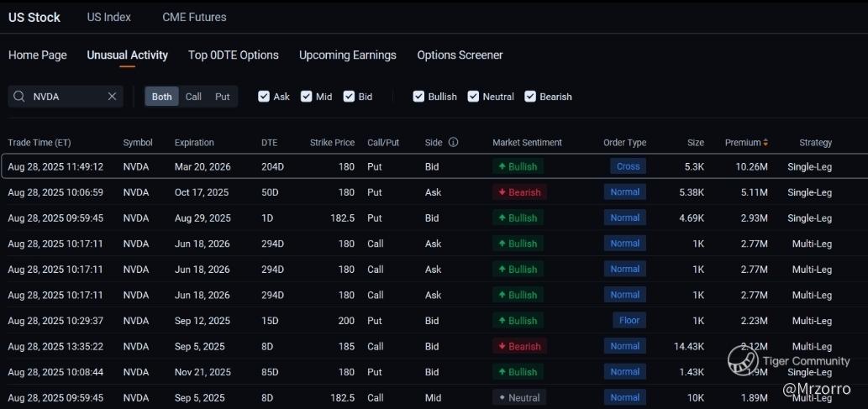Switch to the US Index tab
The width and height of the screenshot is (868, 409).
pyautogui.click(x=109, y=17)
